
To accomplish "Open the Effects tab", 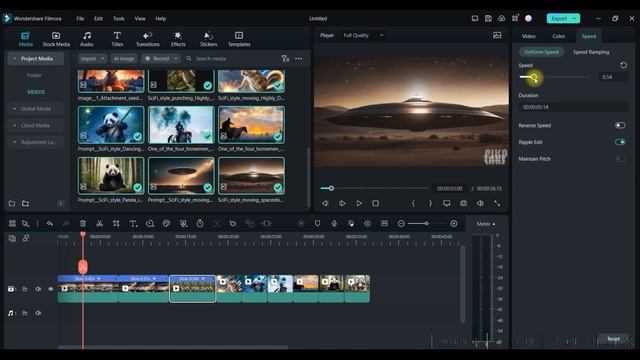I will (x=178, y=39).
